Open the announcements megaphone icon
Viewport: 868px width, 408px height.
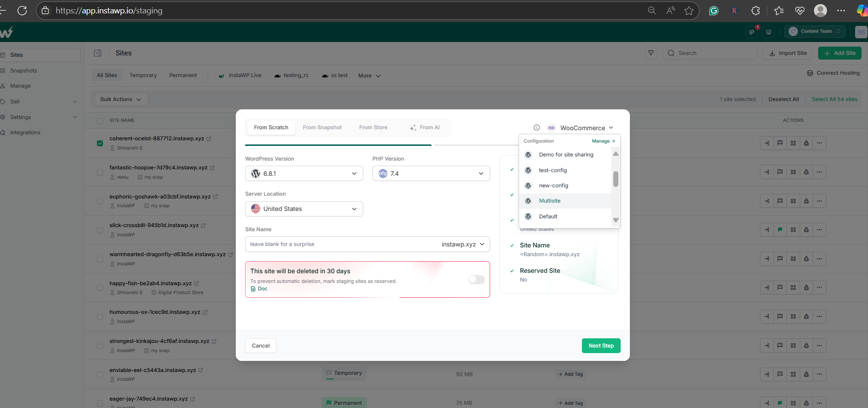(752, 32)
